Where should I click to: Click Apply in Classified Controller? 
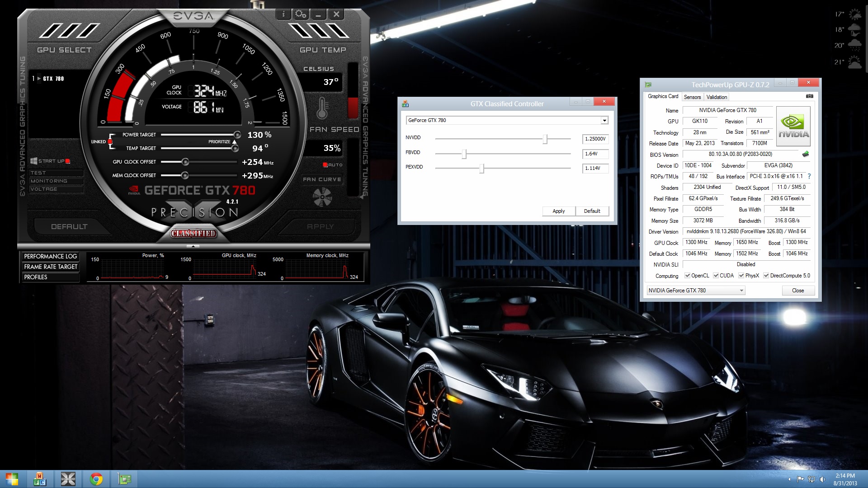pos(559,211)
